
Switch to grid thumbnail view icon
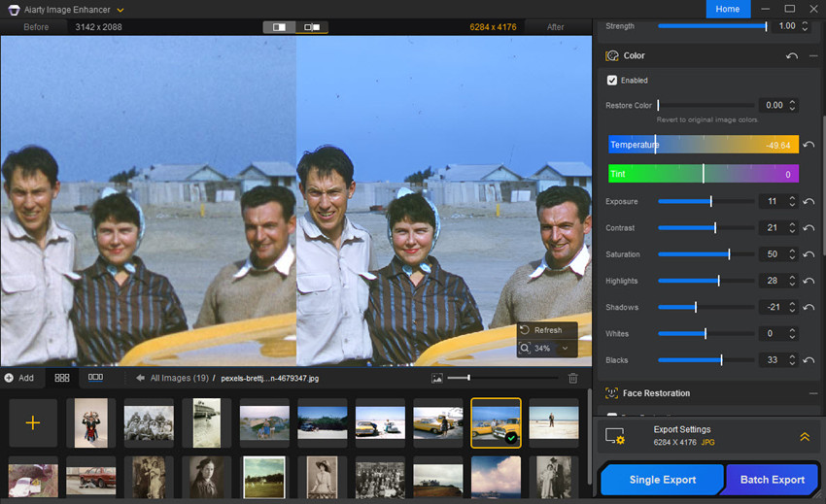pyautogui.click(x=62, y=378)
